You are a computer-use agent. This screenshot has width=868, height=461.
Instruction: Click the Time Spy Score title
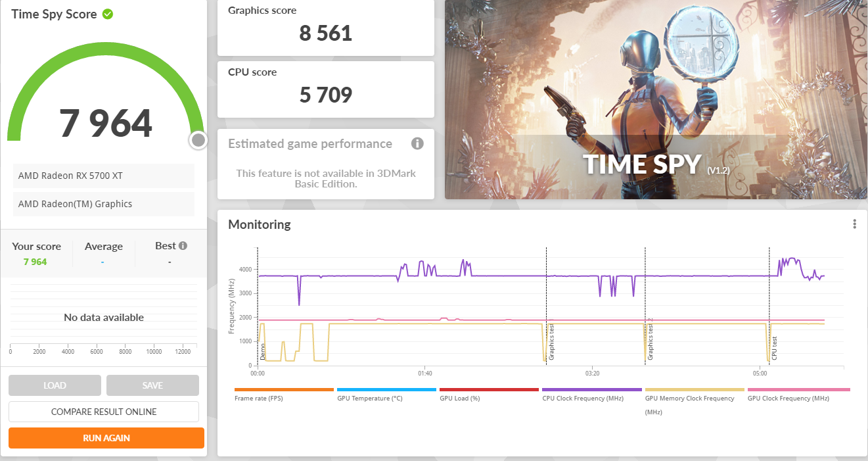pyautogui.click(x=54, y=14)
